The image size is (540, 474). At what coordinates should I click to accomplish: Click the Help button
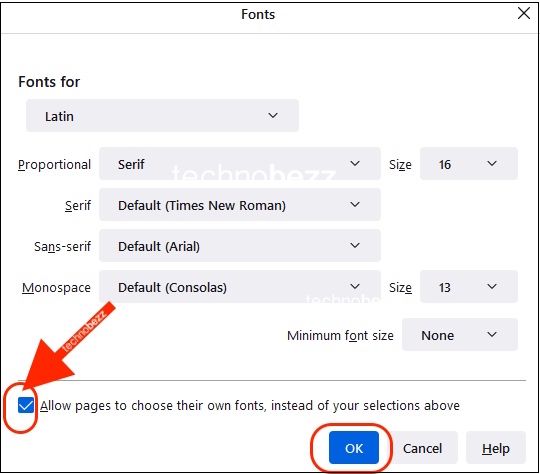(496, 448)
